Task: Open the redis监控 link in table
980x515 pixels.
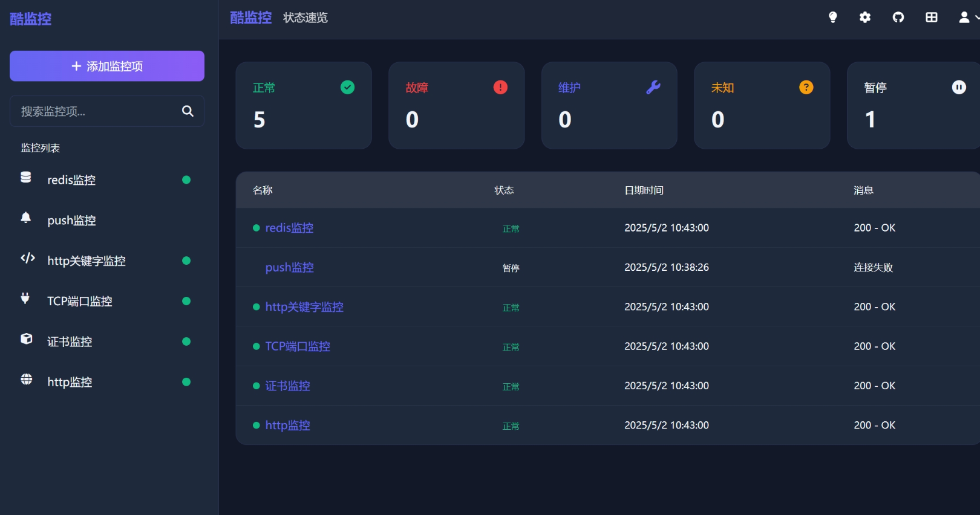Action: tap(289, 228)
